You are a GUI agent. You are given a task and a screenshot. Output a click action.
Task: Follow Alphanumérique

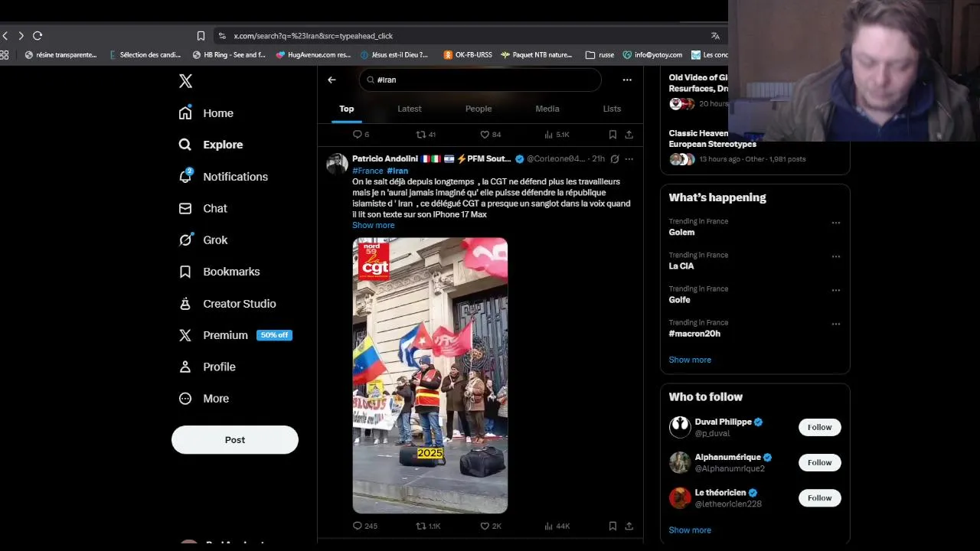tap(819, 462)
